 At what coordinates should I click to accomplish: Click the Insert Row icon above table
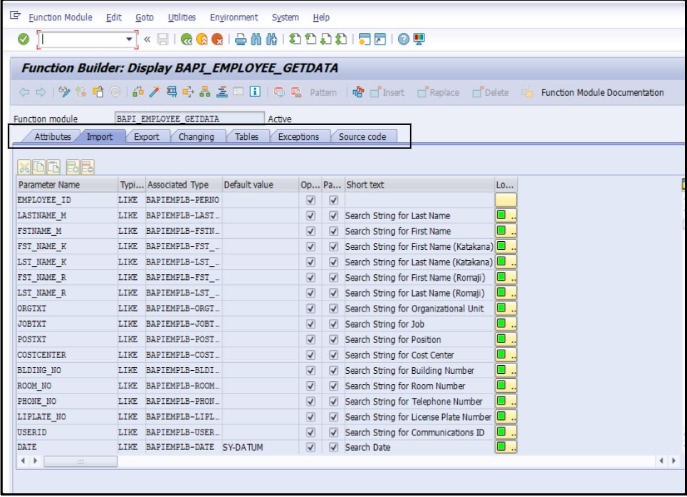[73, 167]
